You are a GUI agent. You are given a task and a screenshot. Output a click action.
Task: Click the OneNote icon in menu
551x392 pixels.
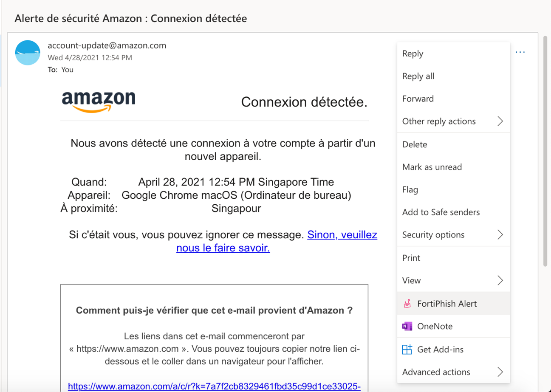[x=407, y=326]
